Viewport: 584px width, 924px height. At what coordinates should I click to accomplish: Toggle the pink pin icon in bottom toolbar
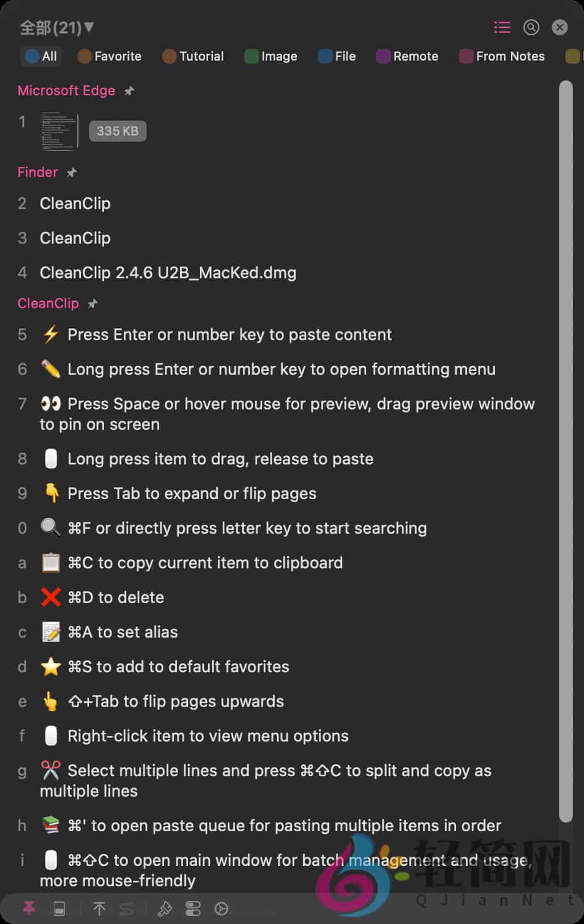click(29, 908)
